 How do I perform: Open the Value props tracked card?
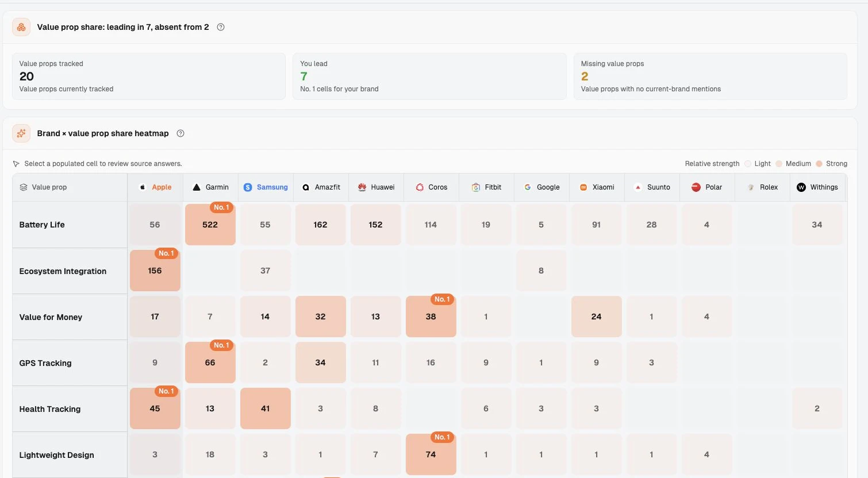point(149,76)
